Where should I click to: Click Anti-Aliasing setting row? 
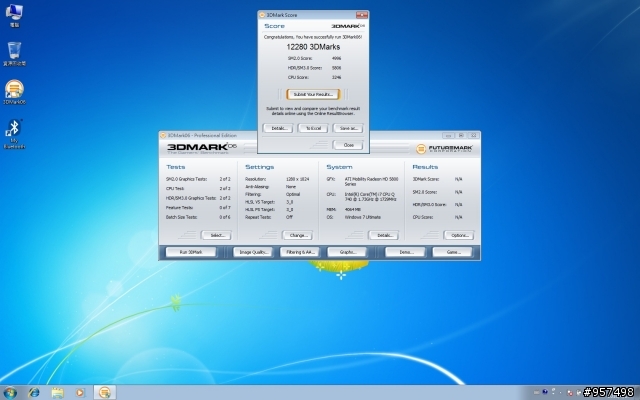[x=271, y=187]
